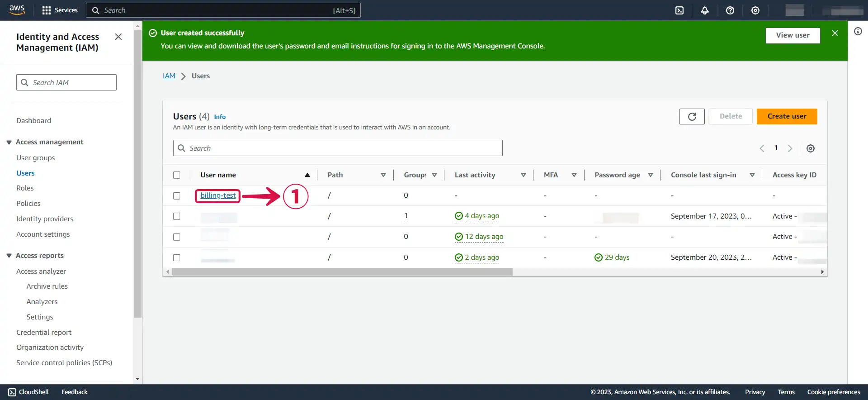Open the Info link beside Users
Image resolution: width=868 pixels, height=400 pixels.
[220, 117]
